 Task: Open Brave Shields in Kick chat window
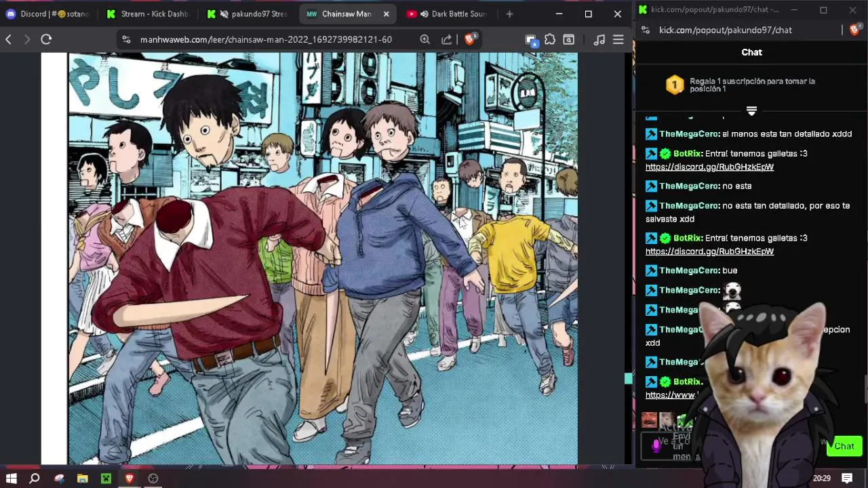[x=855, y=30]
